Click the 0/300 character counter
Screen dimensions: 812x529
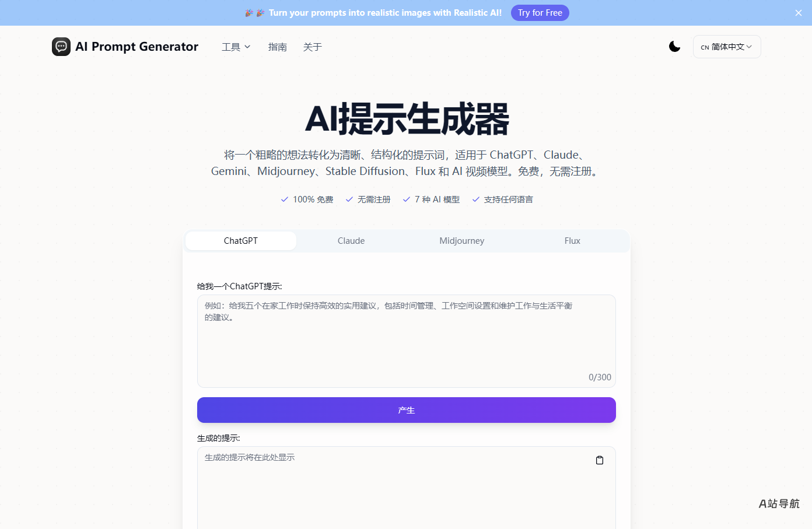click(600, 377)
